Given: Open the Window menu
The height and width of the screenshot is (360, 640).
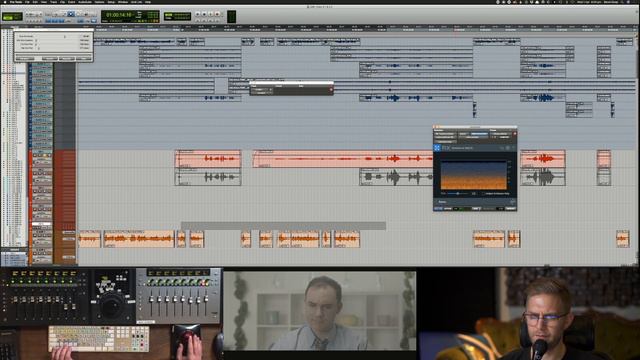Looking at the screenshot, I should click(x=123, y=2).
